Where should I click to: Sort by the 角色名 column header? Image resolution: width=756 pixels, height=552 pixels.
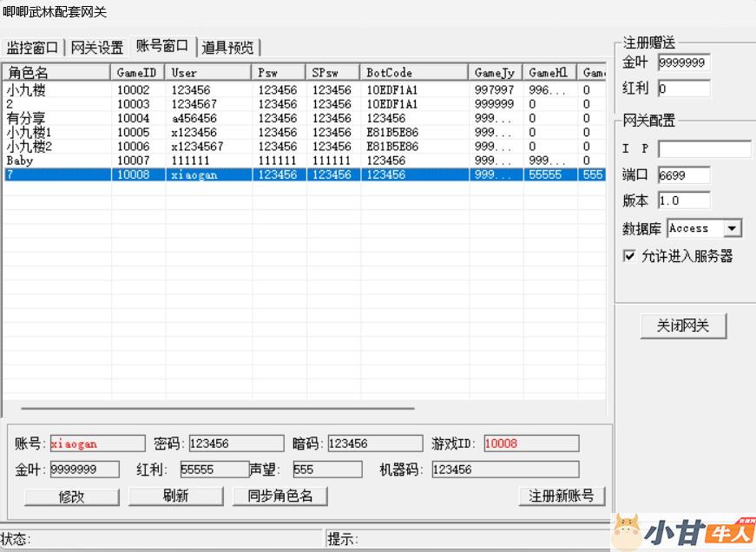point(56,72)
